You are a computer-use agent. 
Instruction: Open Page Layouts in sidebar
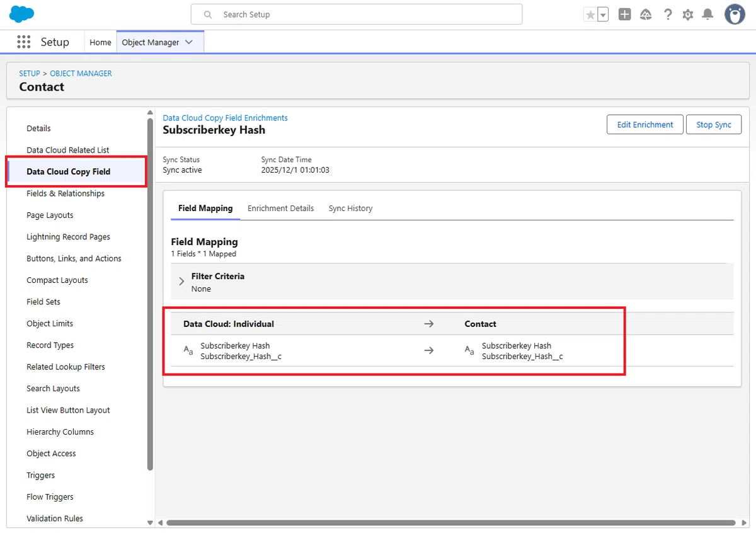pos(50,215)
